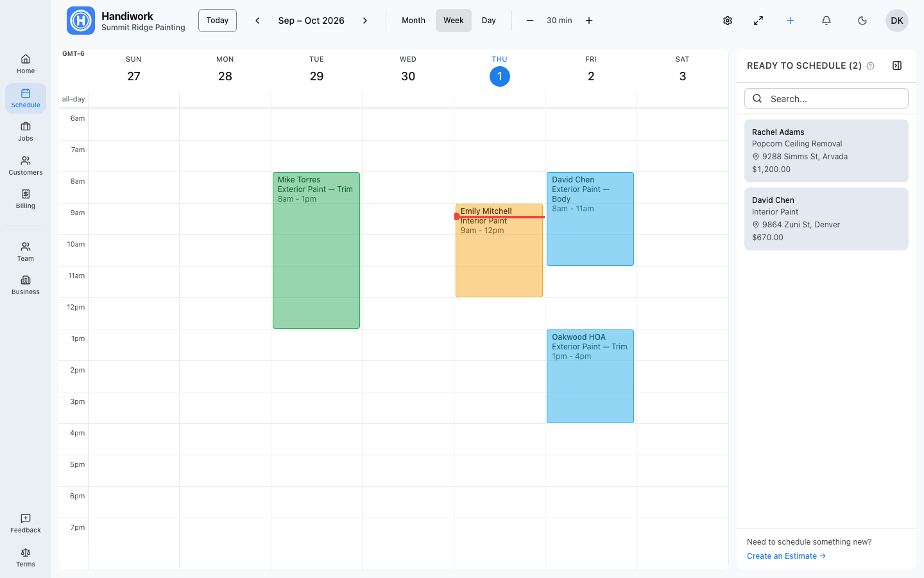Screen dimensions: 924x578
Task: Open the Business section
Action: [x=26, y=285]
